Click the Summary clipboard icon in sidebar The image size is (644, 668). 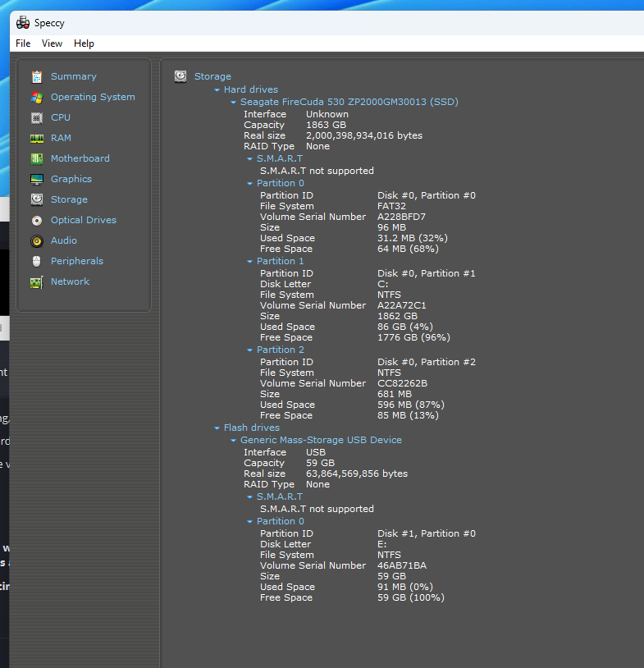pos(37,76)
